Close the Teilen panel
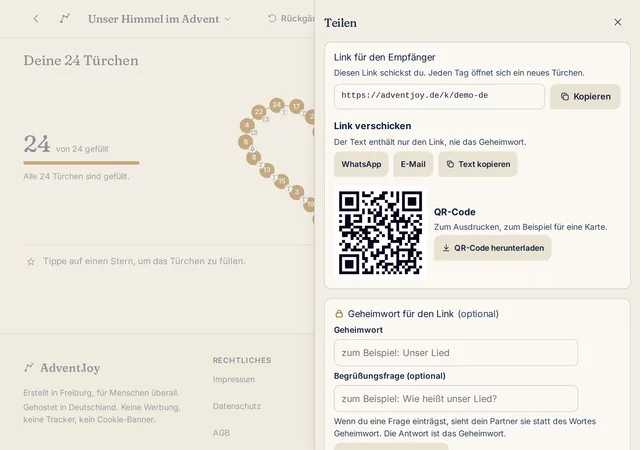This screenshot has height=450, width=640. pyautogui.click(x=618, y=22)
